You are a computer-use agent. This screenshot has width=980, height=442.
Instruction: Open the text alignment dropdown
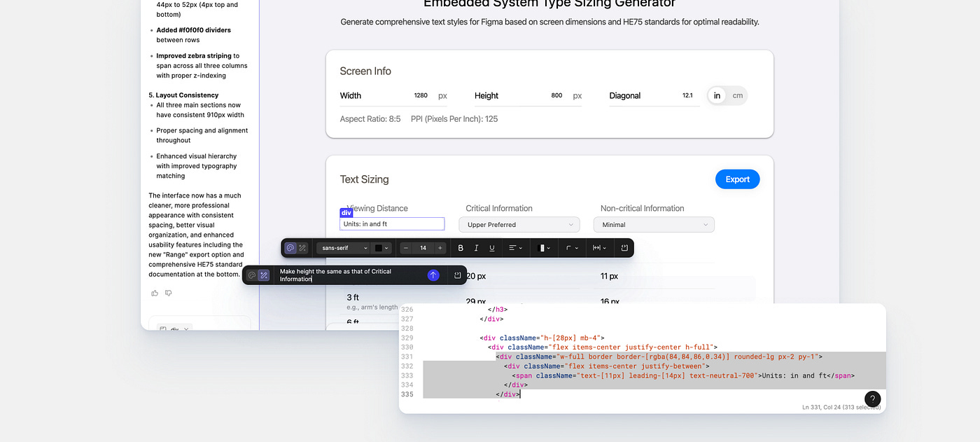pyautogui.click(x=515, y=248)
